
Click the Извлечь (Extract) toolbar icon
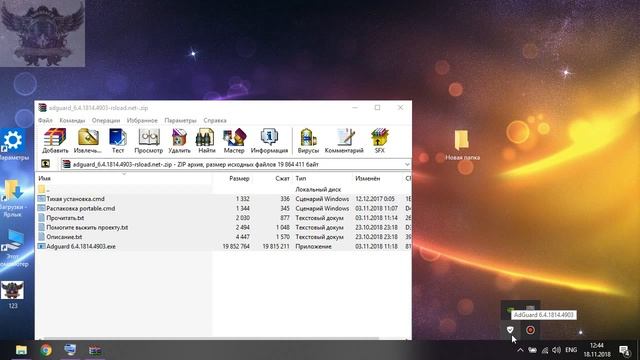pyautogui.click(x=88, y=141)
